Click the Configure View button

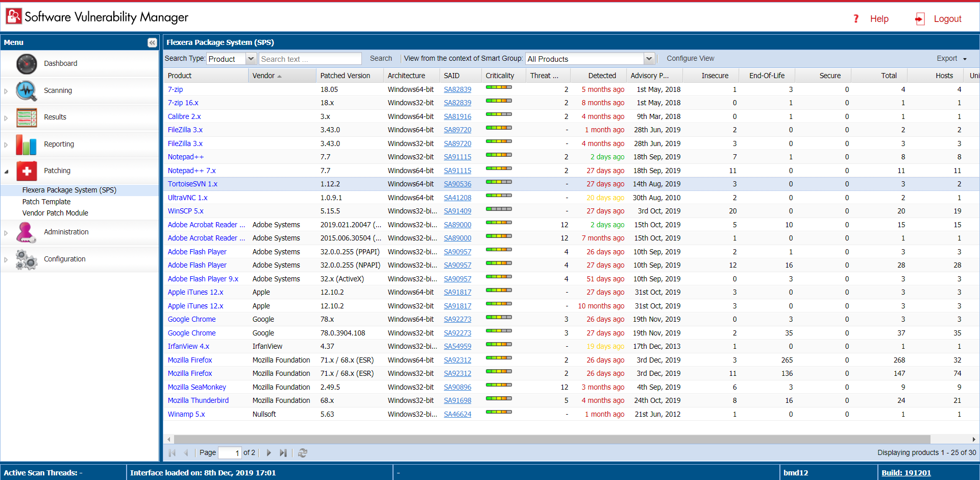pos(690,59)
